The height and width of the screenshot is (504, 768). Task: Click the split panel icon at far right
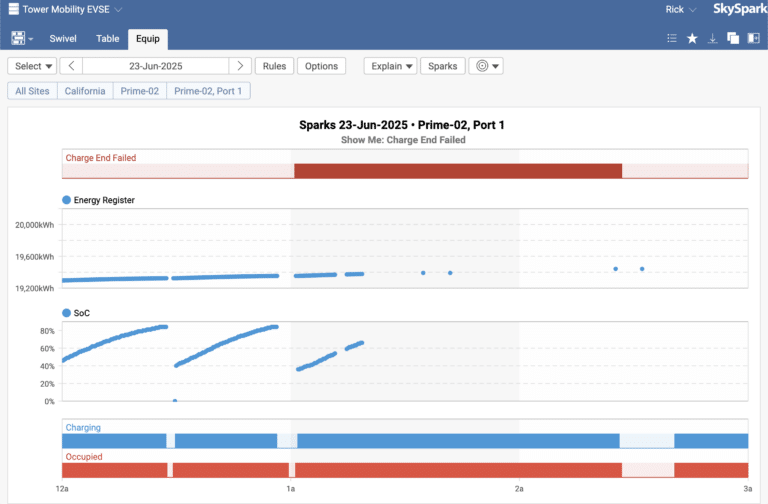(x=752, y=38)
